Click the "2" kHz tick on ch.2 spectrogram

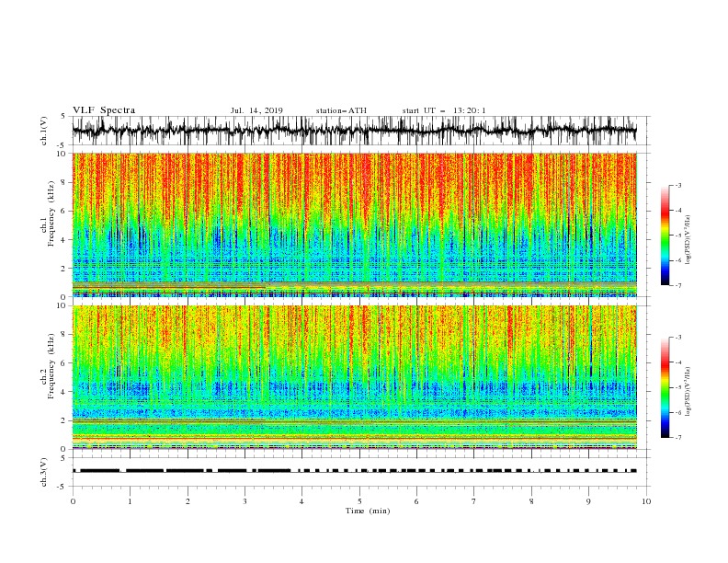click(x=65, y=420)
